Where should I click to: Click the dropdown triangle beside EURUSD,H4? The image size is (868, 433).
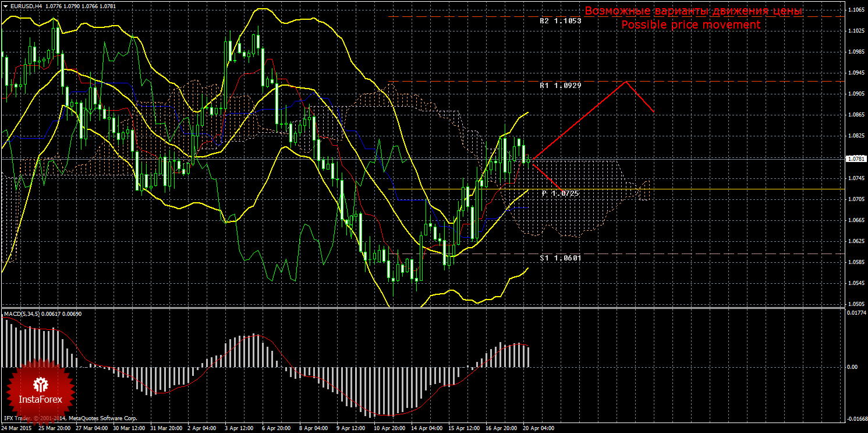tap(4, 6)
